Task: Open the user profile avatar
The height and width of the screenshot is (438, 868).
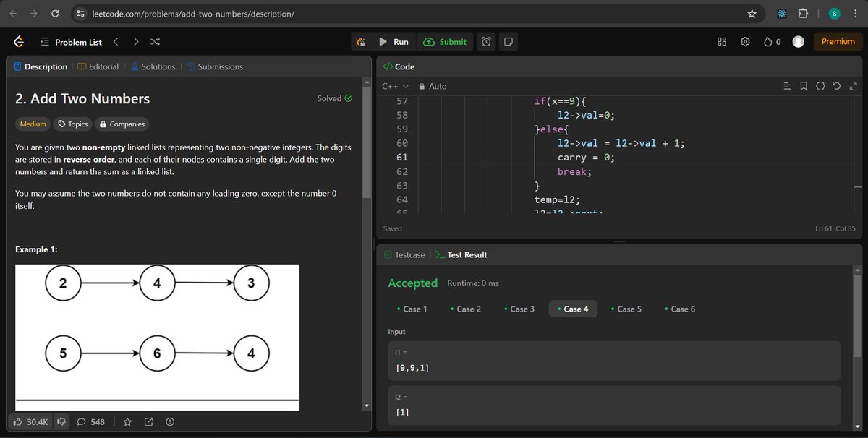Action: click(x=799, y=42)
